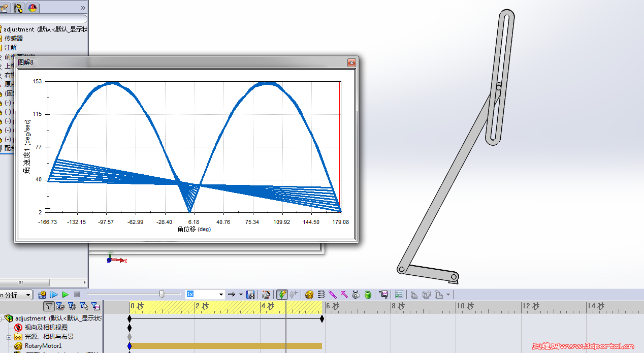Click the 12 秒 mark on timeline ruler
The image size is (644, 353).
pos(530,306)
